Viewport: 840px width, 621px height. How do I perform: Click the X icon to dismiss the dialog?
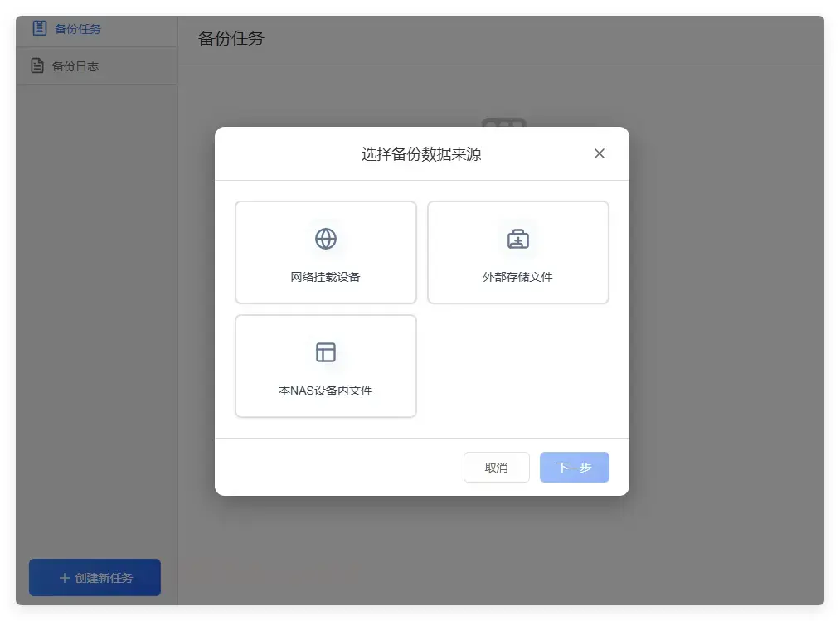pos(599,153)
